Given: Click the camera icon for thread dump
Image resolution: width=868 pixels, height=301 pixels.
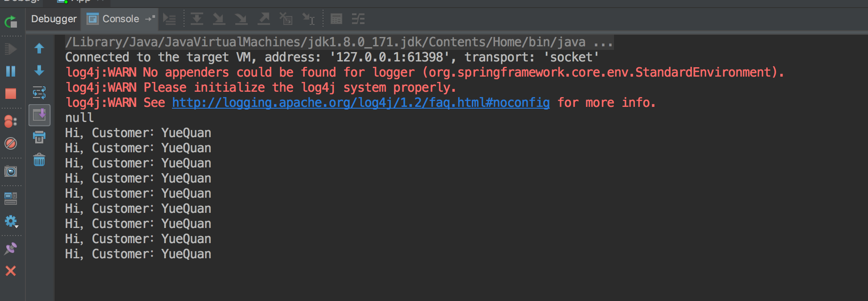Looking at the screenshot, I should coord(11,171).
